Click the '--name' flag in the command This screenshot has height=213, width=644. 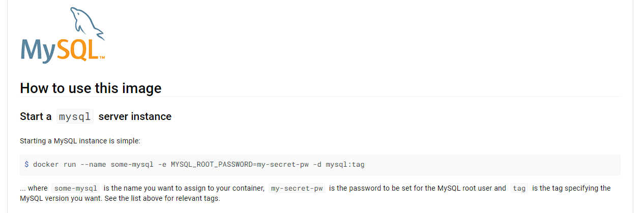93,164
